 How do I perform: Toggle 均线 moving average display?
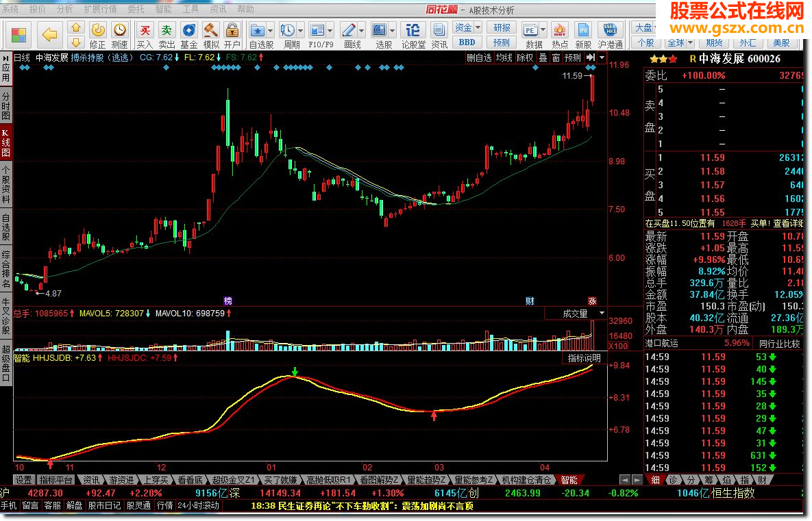click(504, 58)
